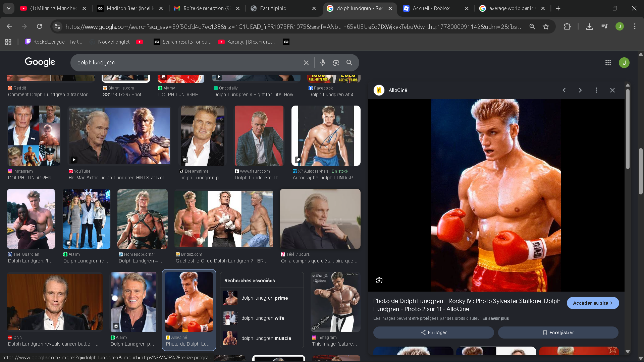Open the Dreamstime image result
644x362 pixels.
coord(203,136)
